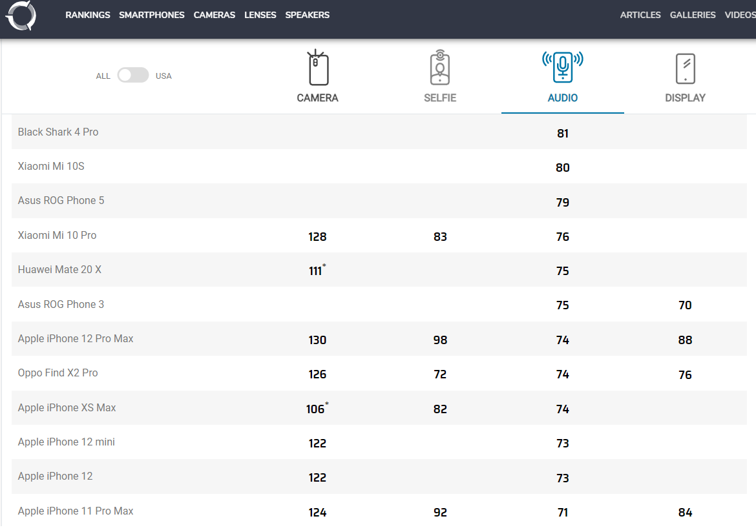
Task: Open the LENSES menu
Action: coord(260,15)
